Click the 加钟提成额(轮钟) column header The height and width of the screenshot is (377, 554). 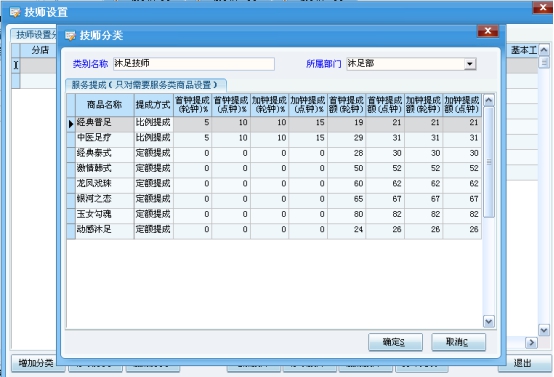[x=424, y=105]
